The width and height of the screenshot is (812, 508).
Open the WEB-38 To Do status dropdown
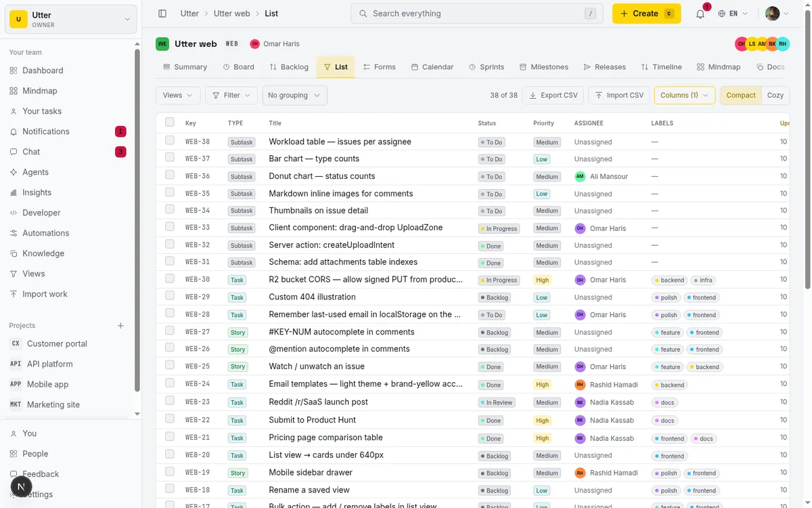(x=492, y=142)
